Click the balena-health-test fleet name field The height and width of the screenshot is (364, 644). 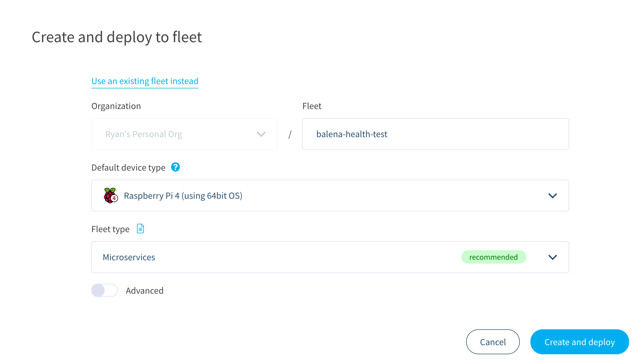pyautogui.click(x=435, y=134)
